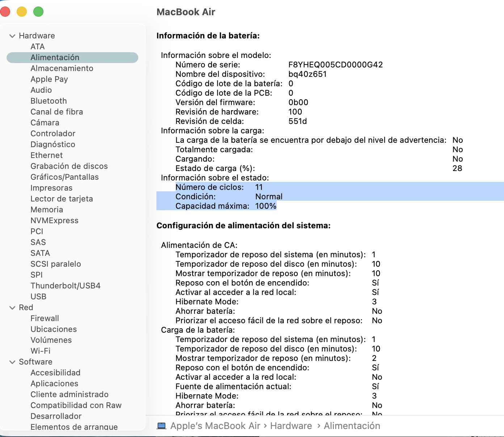This screenshot has width=504, height=437.
Task: Select NVMExpress in the hardware list
Action: point(54,220)
